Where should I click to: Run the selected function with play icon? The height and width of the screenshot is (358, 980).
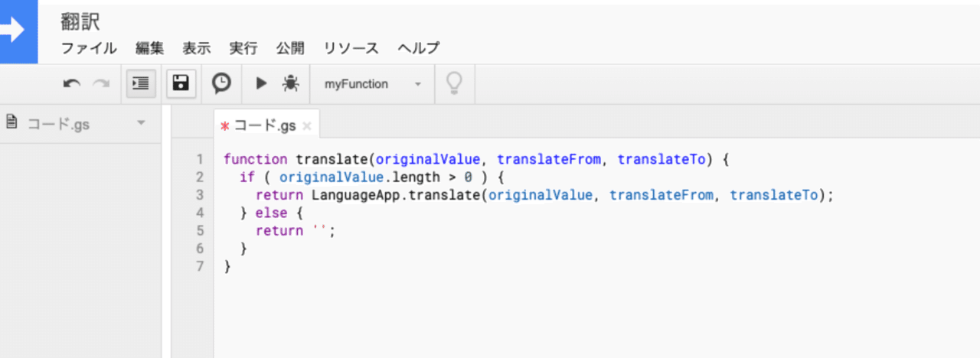(261, 84)
